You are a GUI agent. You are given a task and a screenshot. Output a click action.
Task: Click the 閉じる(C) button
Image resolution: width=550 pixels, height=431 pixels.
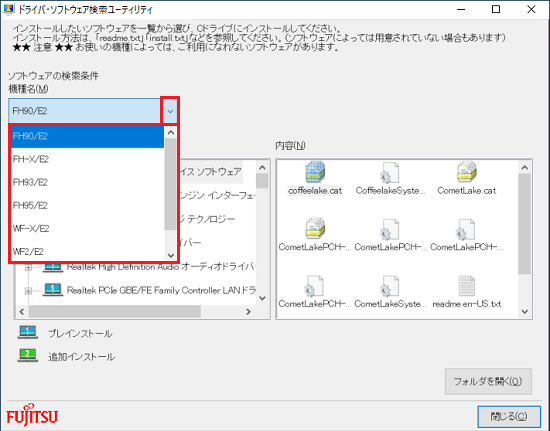tap(509, 416)
